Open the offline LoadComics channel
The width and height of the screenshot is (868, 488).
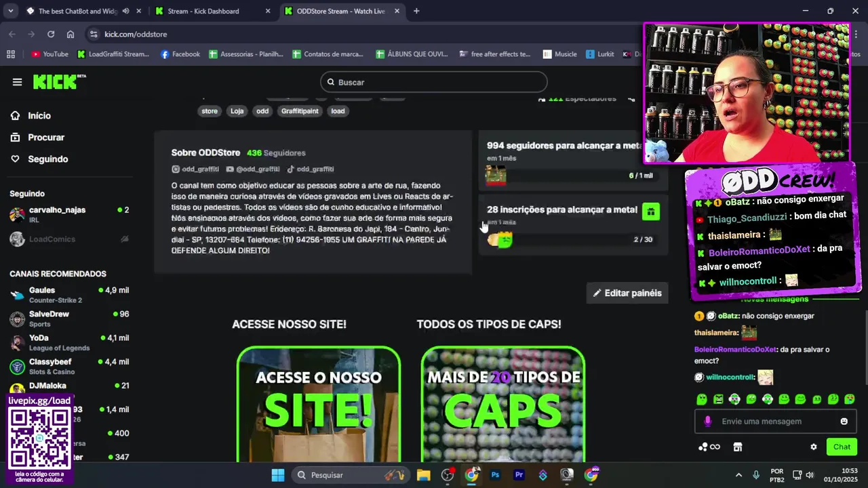[x=69, y=239]
